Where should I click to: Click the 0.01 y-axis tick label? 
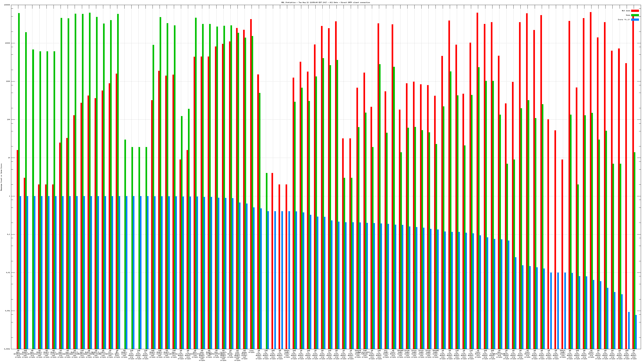pos(8,273)
